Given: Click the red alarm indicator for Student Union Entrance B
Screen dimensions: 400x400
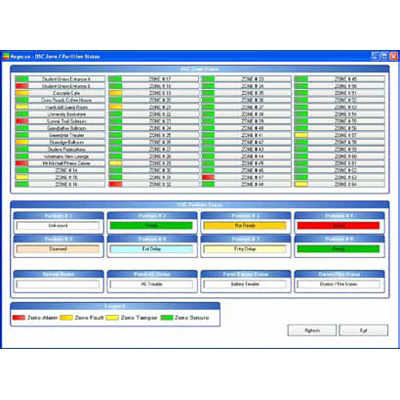Looking at the screenshot, I should (22, 86).
